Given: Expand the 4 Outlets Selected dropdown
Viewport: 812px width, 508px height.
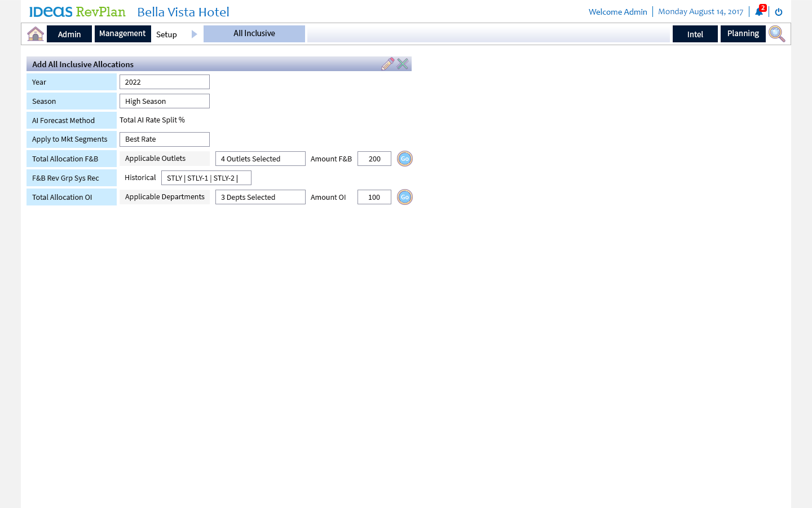Looking at the screenshot, I should pyautogui.click(x=260, y=159).
